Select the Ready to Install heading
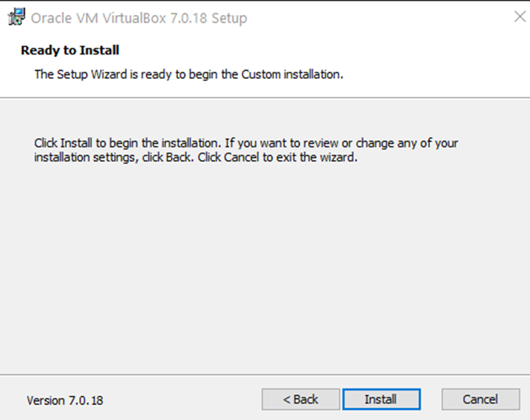This screenshot has height=420, width=530. click(x=70, y=50)
